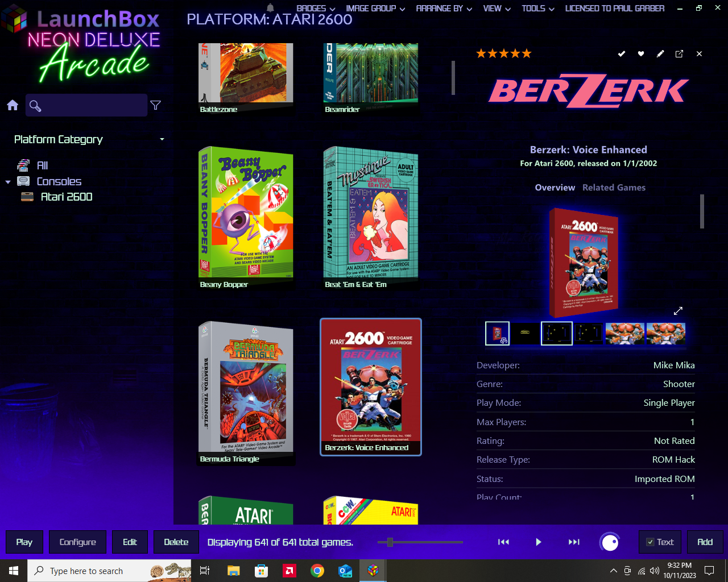Open Task View on the taskbar

tap(205, 571)
